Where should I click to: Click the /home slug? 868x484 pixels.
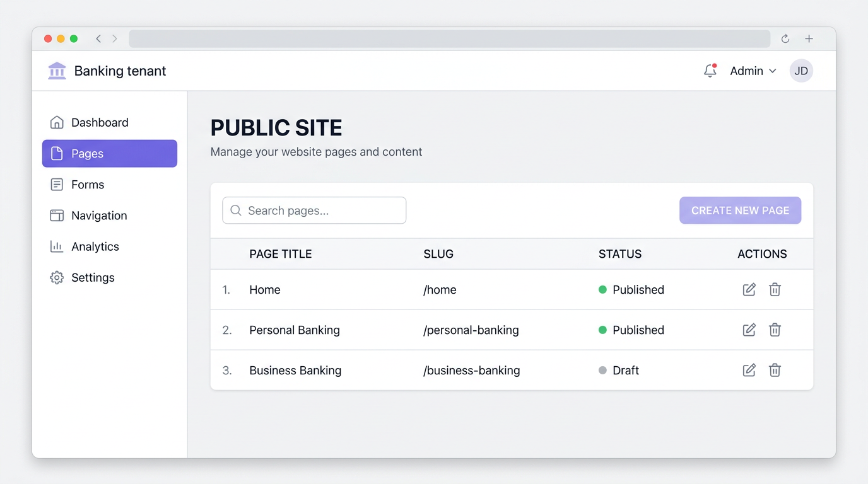point(440,290)
